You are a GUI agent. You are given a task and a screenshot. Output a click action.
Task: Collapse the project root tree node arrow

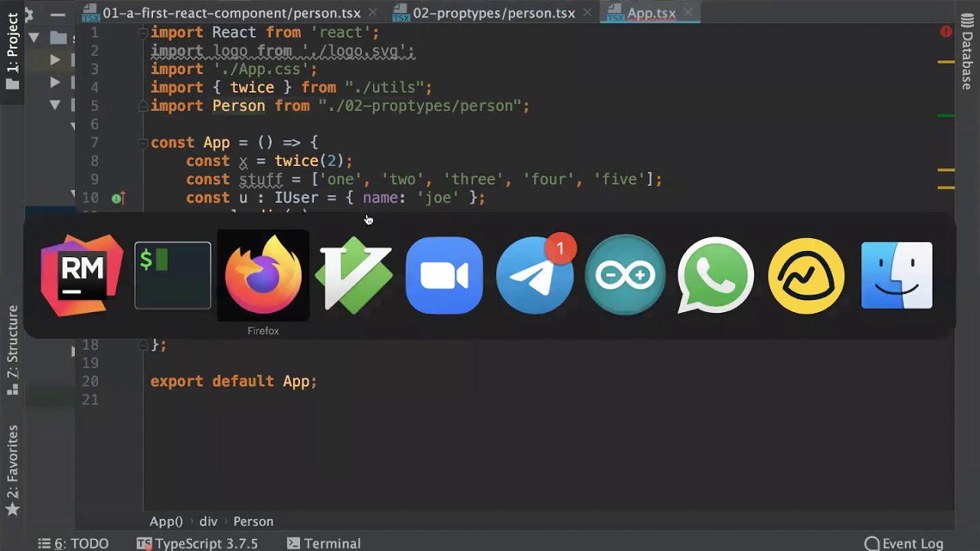(34, 37)
